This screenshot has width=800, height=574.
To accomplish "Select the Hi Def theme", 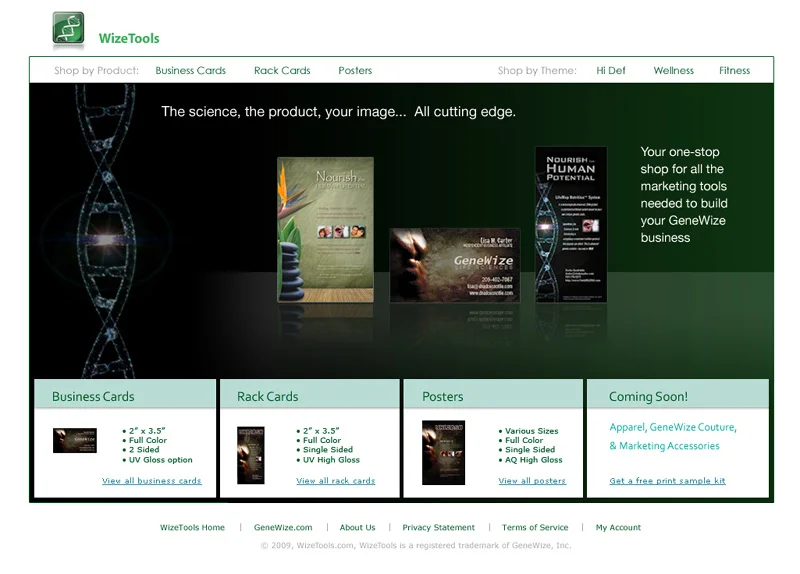I will 611,70.
